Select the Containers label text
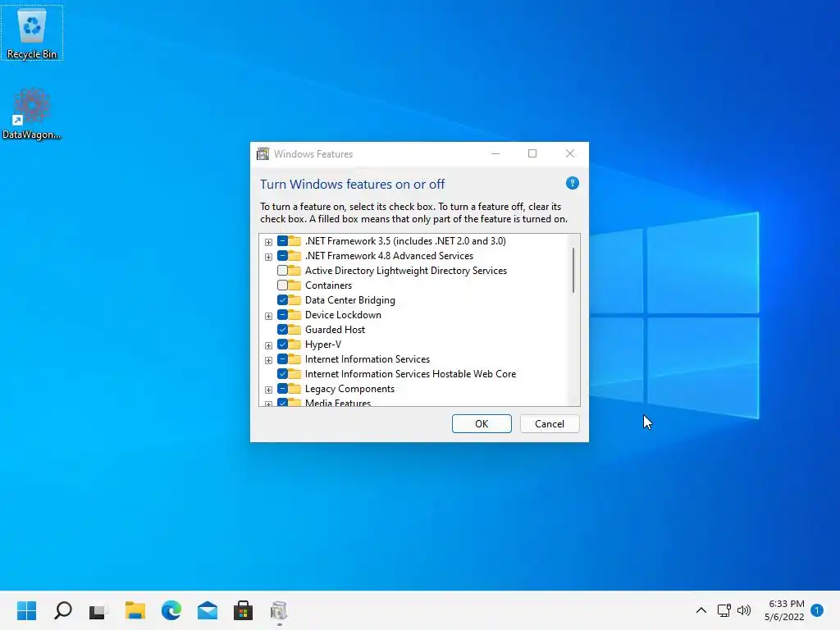Screen dimensions: 840x630 [328, 285]
